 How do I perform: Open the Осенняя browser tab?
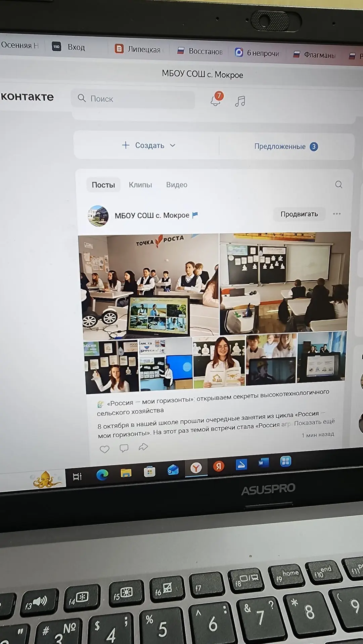point(19,45)
